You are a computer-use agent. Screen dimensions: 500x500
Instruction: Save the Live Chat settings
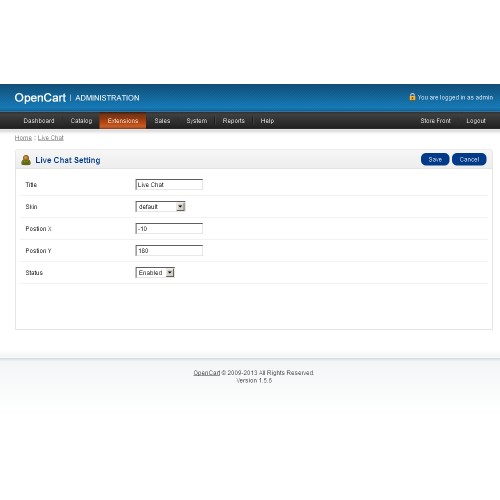(x=435, y=159)
